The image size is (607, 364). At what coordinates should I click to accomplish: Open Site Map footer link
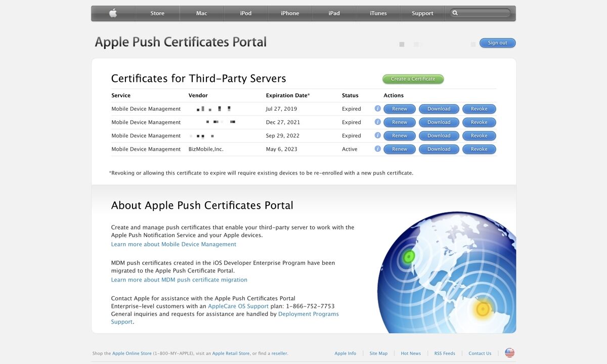[x=378, y=353]
